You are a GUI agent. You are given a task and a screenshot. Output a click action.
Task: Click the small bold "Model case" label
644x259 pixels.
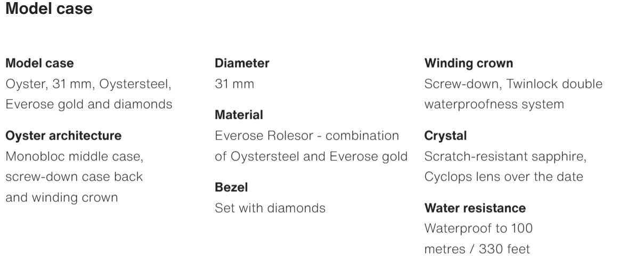[39, 63]
